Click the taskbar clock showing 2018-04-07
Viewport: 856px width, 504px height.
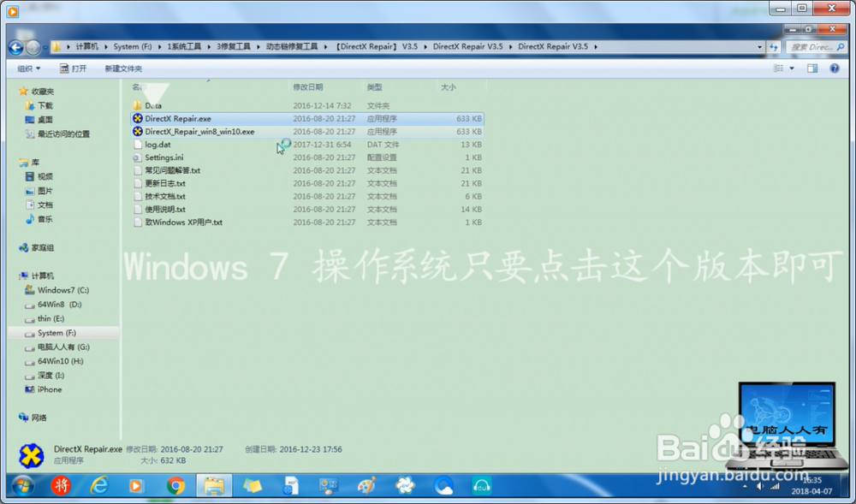[x=811, y=486]
